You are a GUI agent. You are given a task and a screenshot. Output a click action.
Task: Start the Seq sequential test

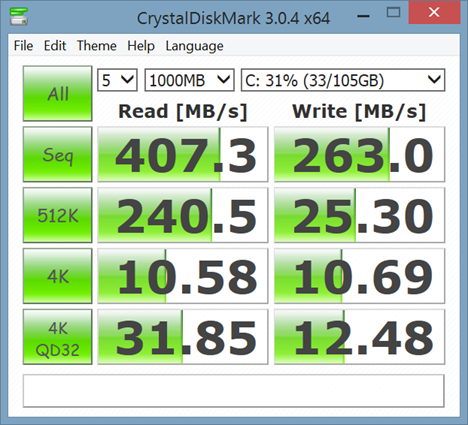58,154
